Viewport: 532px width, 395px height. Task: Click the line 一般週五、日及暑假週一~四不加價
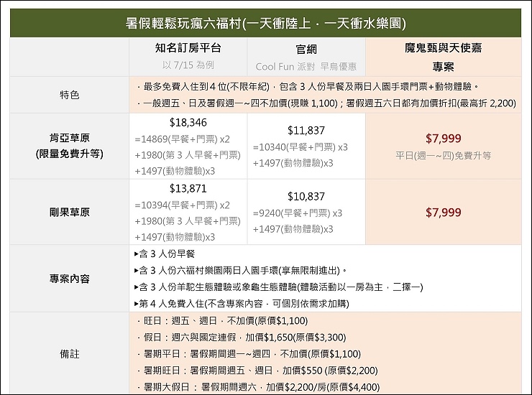pos(326,103)
